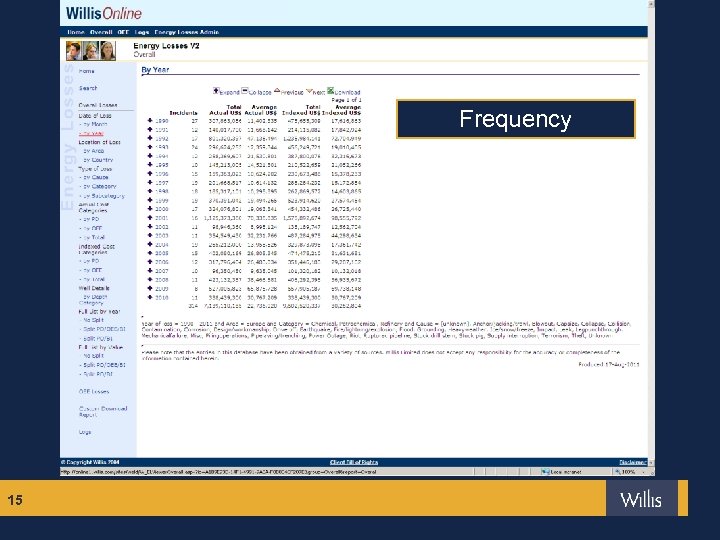The height and width of the screenshot is (540, 720).
Task: Open Energy Losses Admin in the top navigation
Action: click(x=186, y=32)
